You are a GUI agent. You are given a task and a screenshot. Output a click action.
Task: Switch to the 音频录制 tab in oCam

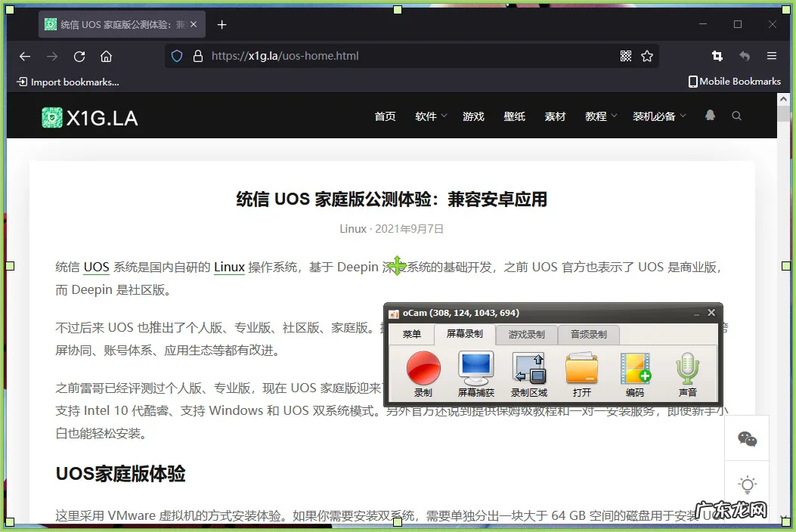(589, 334)
